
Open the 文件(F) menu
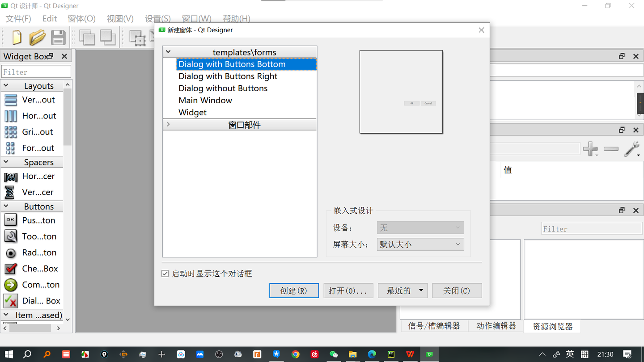point(18,18)
